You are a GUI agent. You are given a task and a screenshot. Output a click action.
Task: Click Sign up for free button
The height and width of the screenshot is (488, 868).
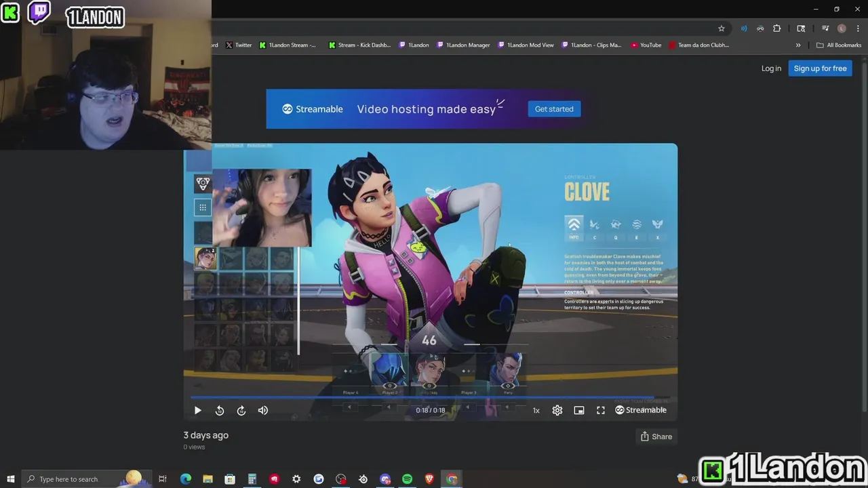coord(820,68)
